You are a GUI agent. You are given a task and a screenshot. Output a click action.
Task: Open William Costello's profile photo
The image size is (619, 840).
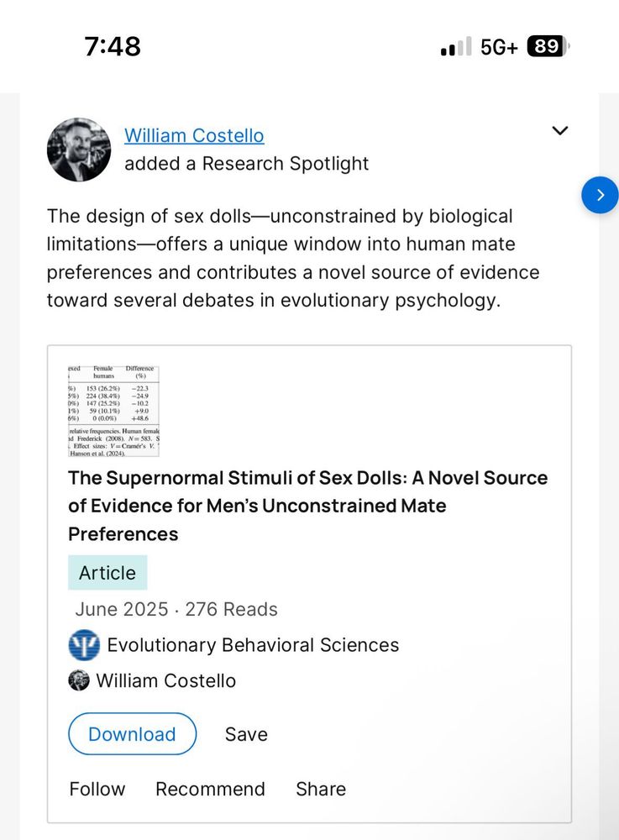point(79,150)
